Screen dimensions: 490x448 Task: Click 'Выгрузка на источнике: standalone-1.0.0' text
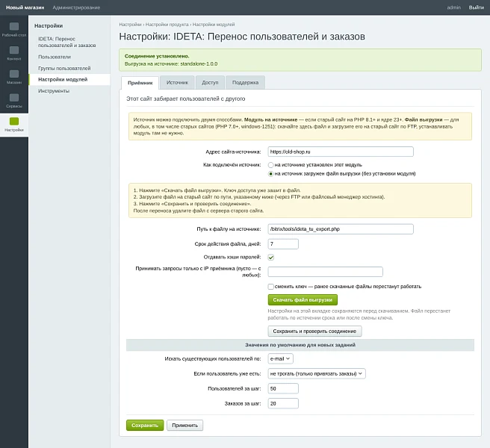[171, 63]
